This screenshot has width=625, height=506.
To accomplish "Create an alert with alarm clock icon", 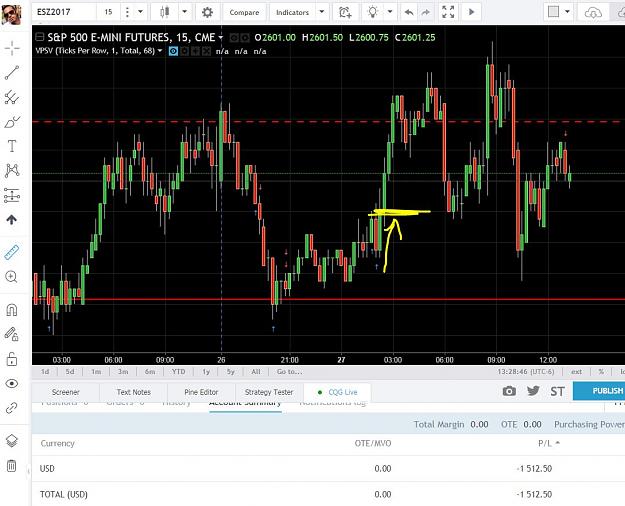I will pos(345,12).
